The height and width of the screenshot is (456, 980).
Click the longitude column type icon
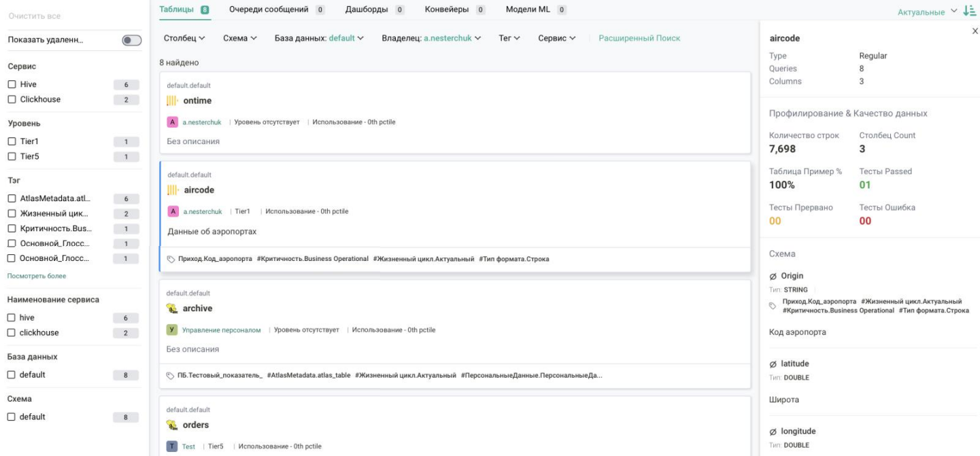tap(773, 431)
